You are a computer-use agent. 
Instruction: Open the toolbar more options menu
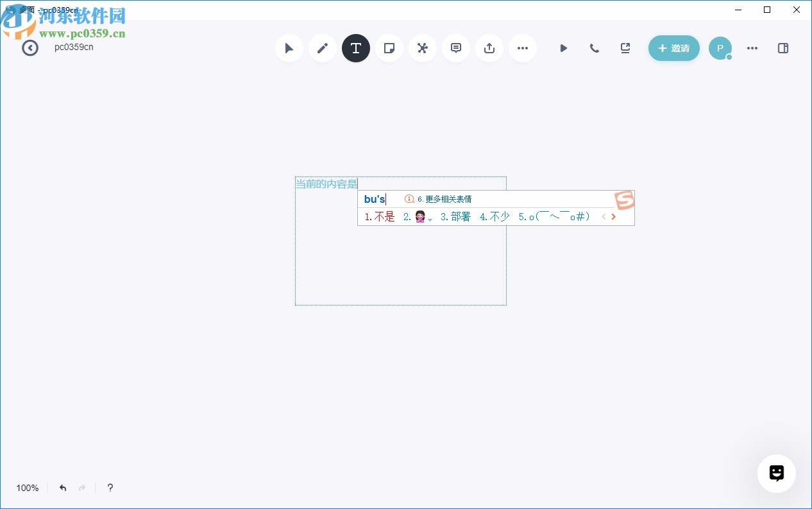tap(523, 48)
